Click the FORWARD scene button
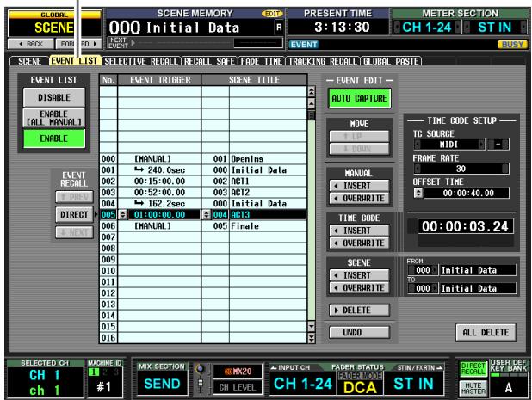This screenshot has height=400, width=532. (x=78, y=44)
